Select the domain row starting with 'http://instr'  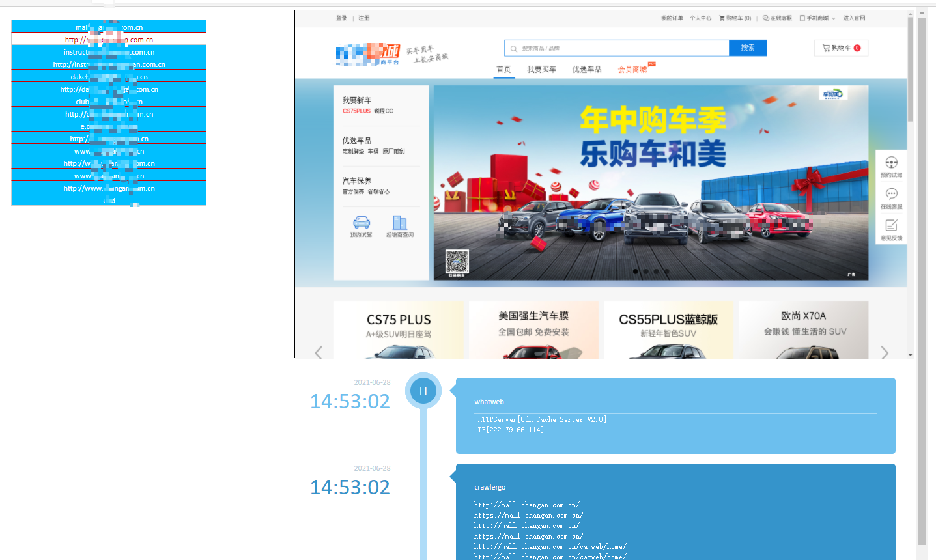point(109,64)
